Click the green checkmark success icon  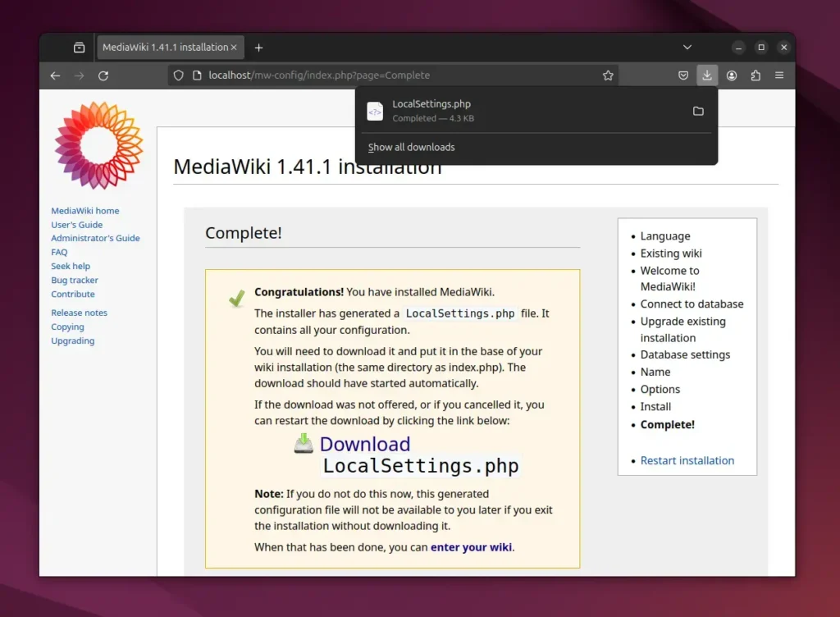[236, 299]
